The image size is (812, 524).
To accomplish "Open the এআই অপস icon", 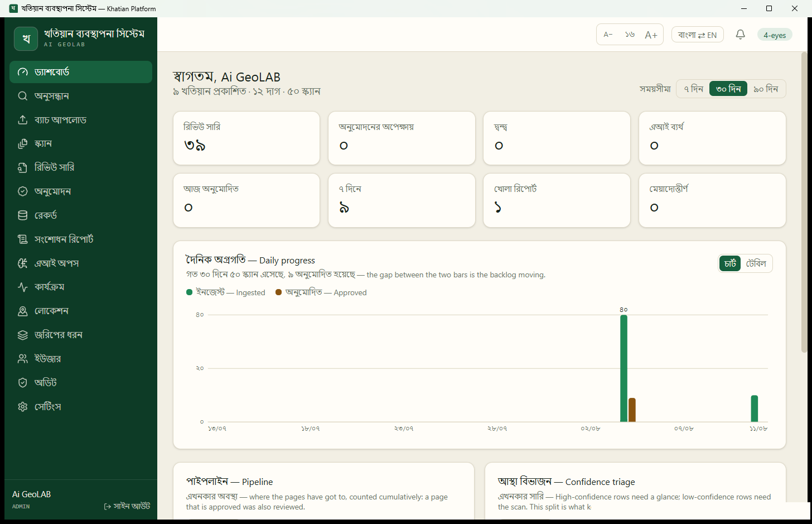I will pyautogui.click(x=23, y=263).
